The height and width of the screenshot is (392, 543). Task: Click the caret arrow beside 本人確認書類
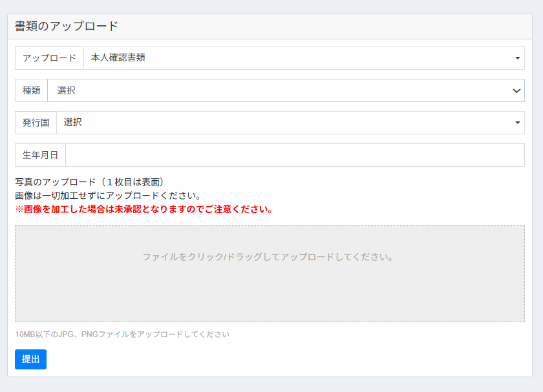click(518, 58)
